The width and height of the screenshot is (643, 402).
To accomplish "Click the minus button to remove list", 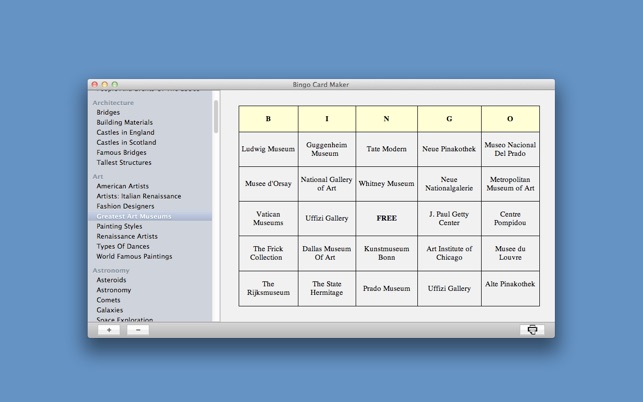I will [138, 330].
